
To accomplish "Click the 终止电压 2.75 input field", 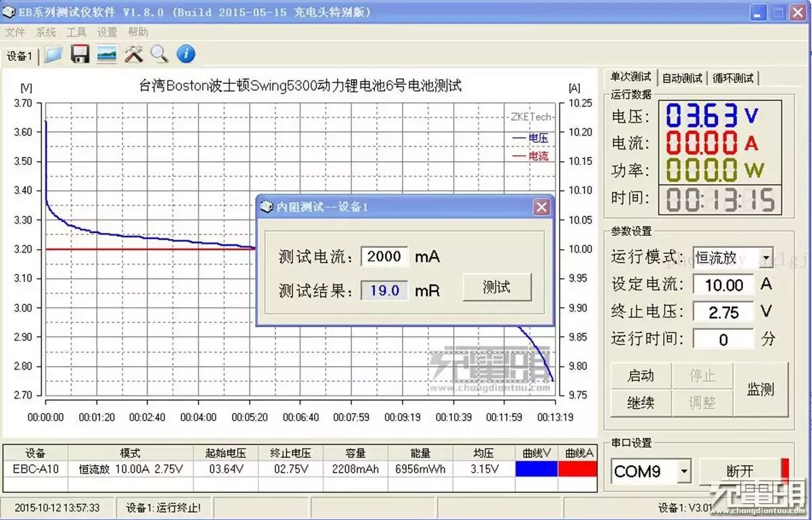I will pos(723,312).
